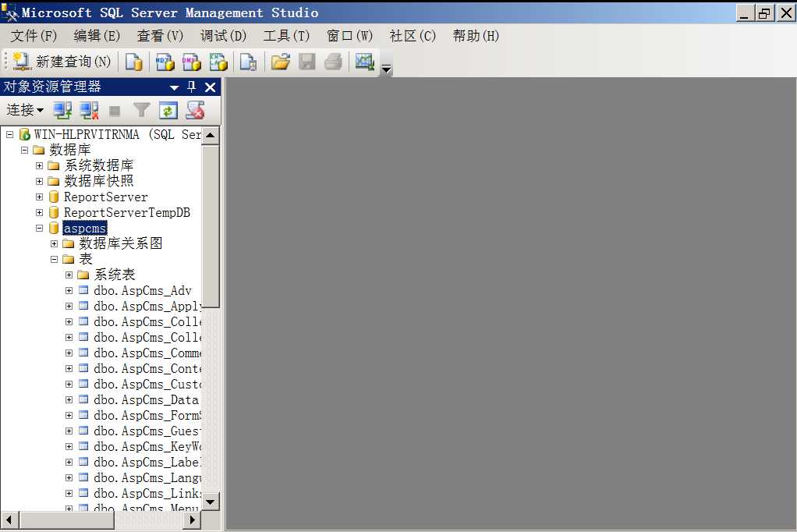Click the Print icon in toolbar
Image resolution: width=797 pixels, height=532 pixels.
click(x=334, y=62)
